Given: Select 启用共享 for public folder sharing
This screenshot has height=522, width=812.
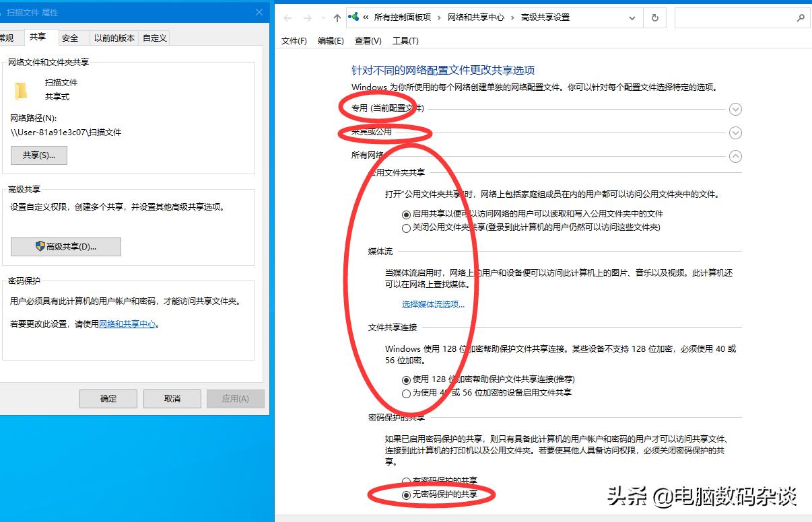Looking at the screenshot, I should pyautogui.click(x=405, y=215).
